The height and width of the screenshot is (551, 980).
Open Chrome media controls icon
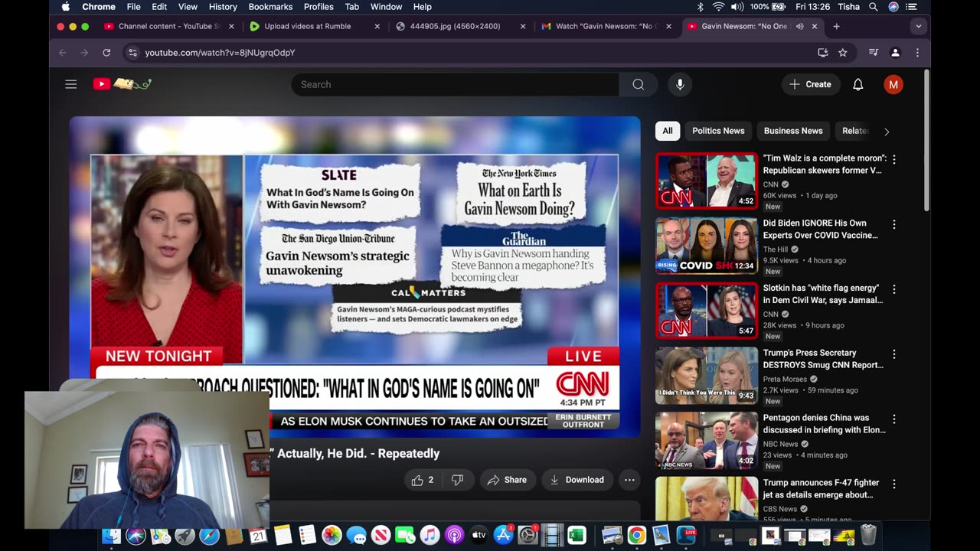(x=874, y=53)
